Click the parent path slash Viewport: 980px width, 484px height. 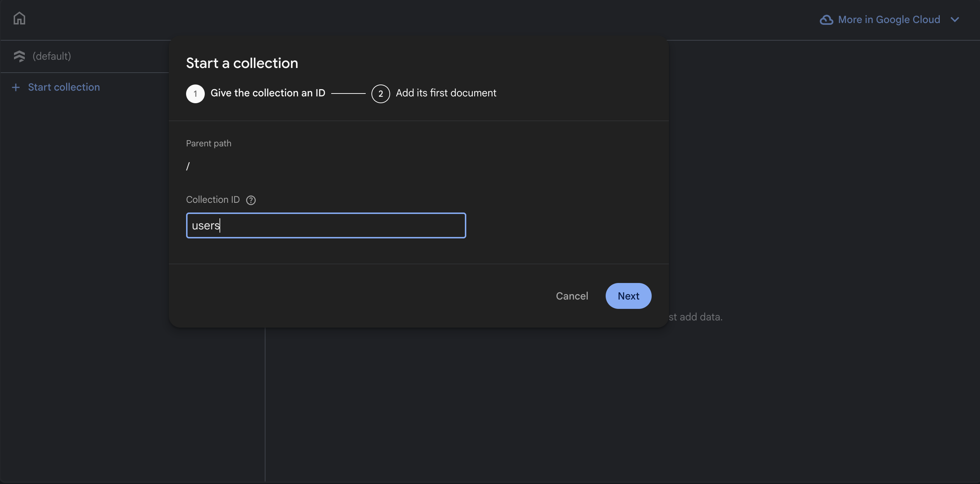point(188,166)
